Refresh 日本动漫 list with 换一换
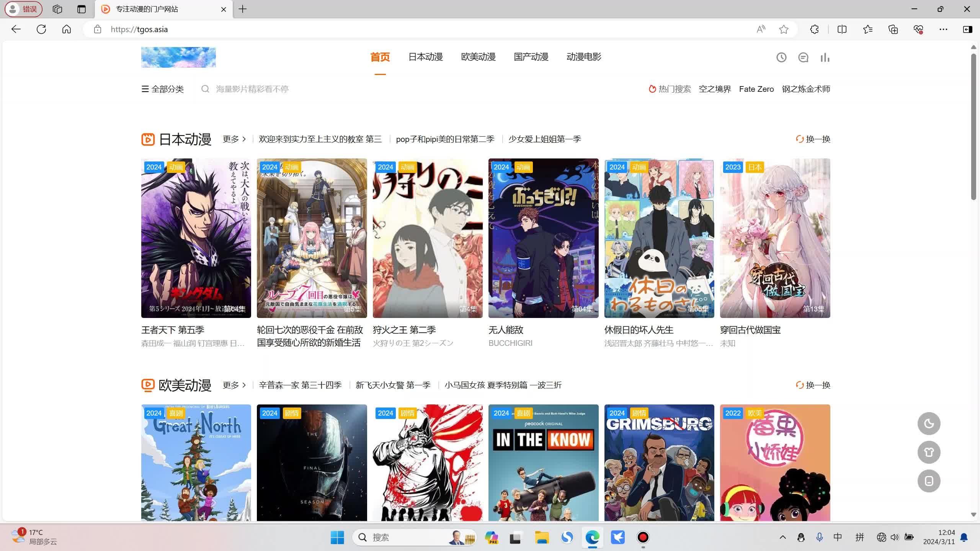 click(813, 139)
